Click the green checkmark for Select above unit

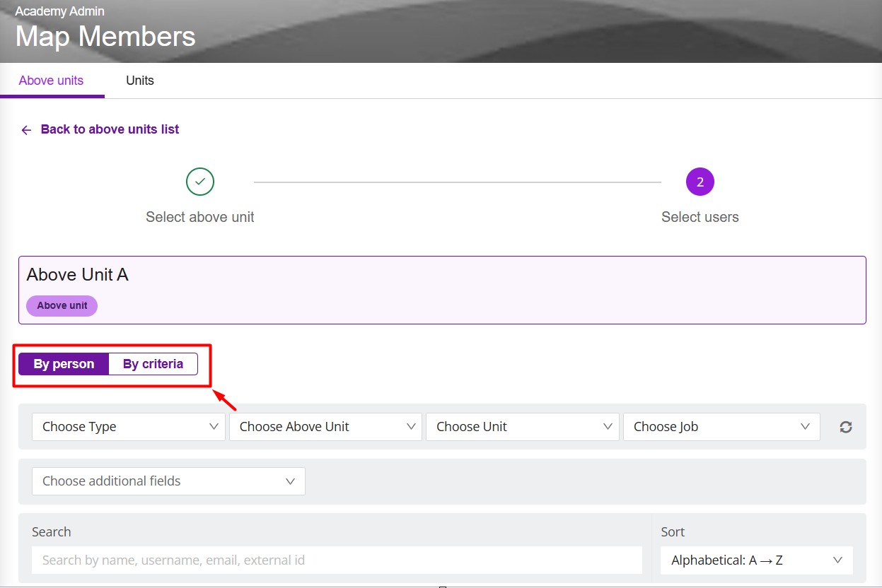[199, 181]
